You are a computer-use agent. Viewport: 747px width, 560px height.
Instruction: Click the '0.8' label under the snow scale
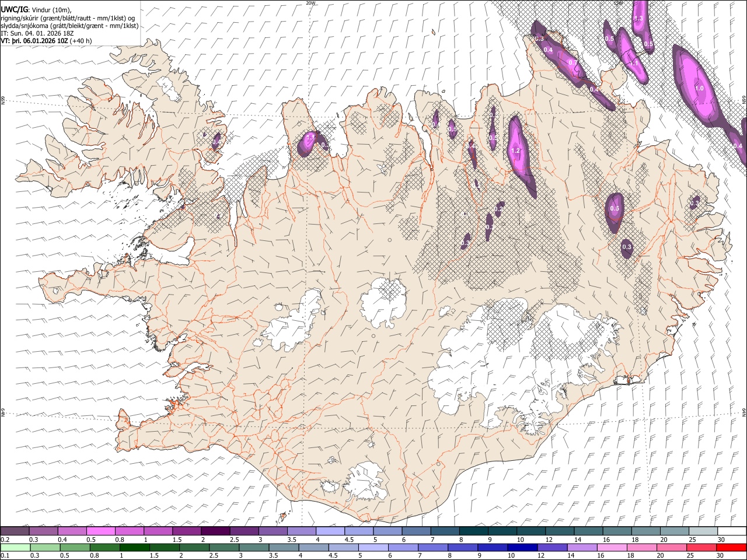pyautogui.click(x=119, y=540)
